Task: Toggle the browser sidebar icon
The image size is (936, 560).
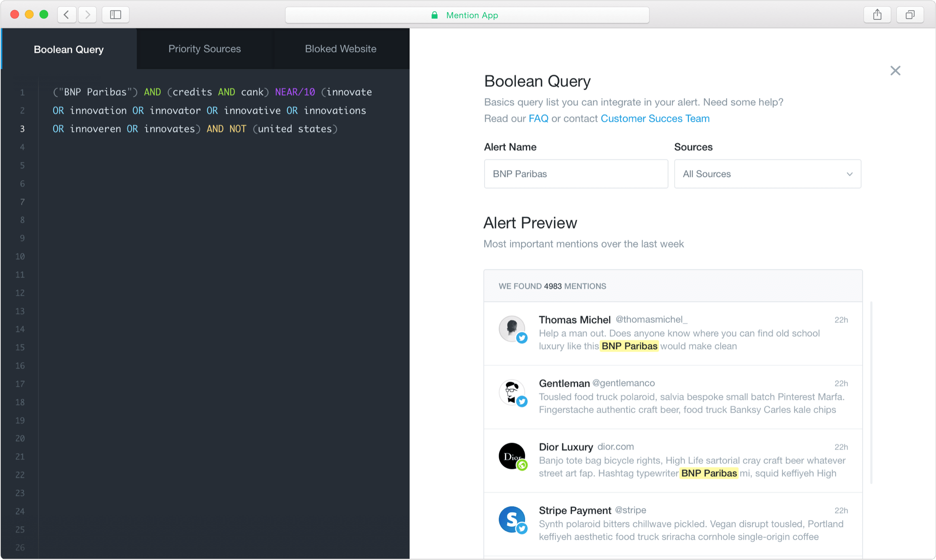Action: [x=115, y=15]
